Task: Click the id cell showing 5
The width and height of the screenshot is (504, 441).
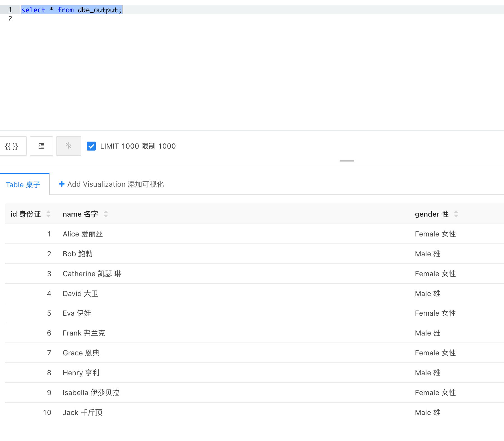Action: click(x=49, y=313)
